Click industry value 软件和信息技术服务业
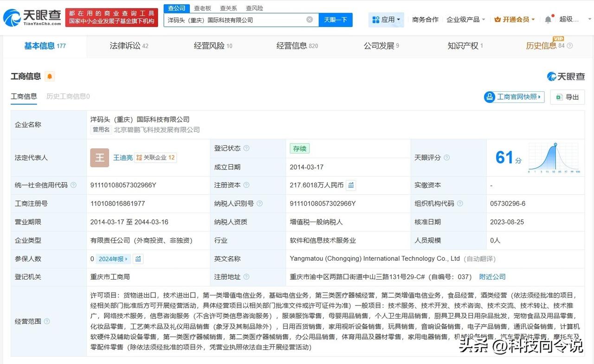The height and width of the screenshot is (364, 594). [x=323, y=240]
